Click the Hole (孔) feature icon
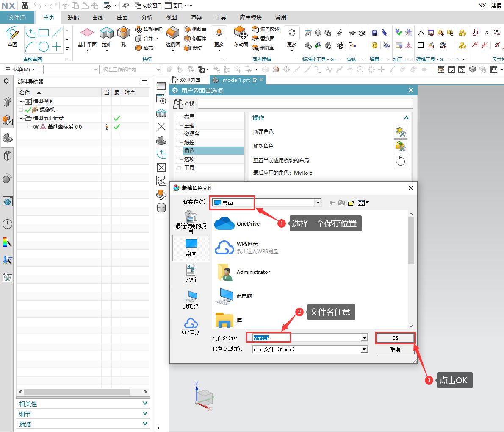Screen dimensions: 504x432 (123, 35)
